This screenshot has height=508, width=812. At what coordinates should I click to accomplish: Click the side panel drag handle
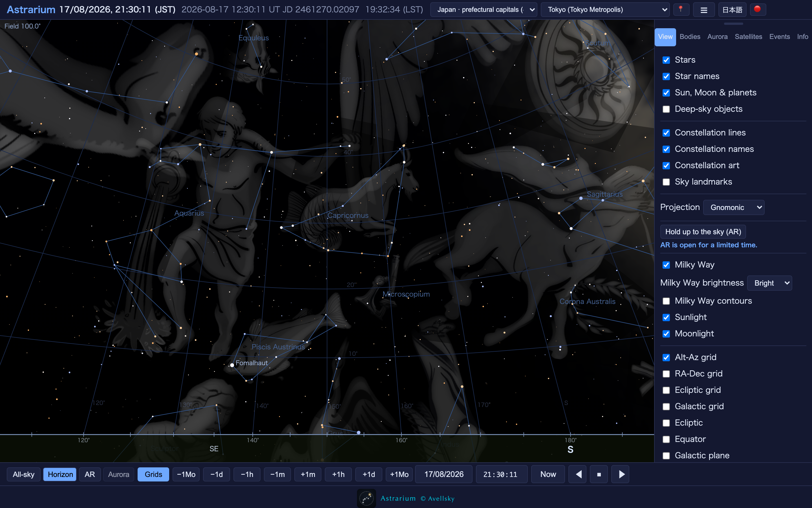(733, 24)
